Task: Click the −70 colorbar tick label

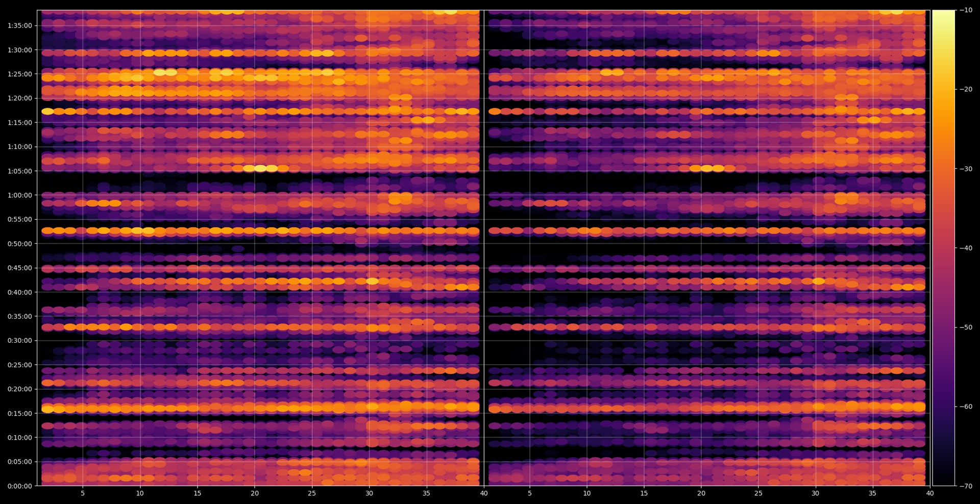Action: click(966, 486)
